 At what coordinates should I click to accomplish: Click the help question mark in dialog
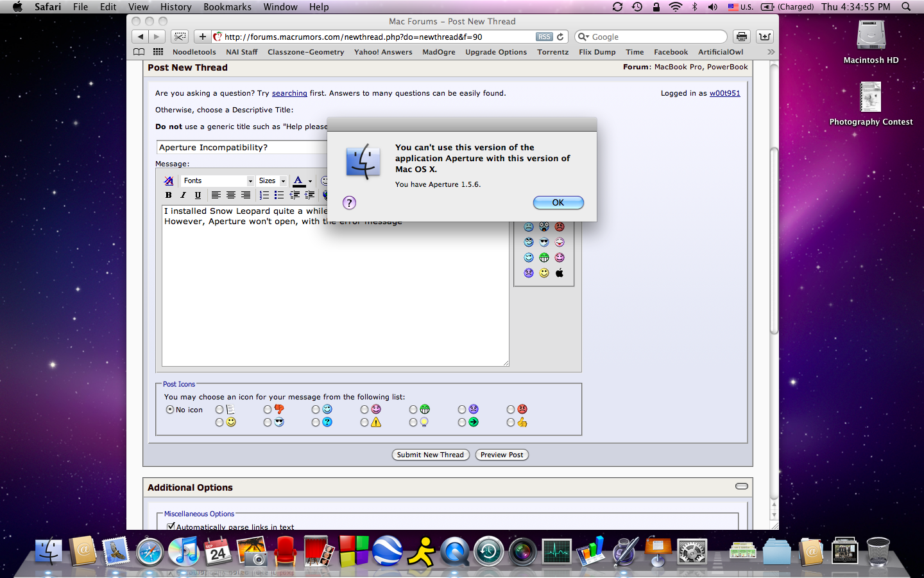(349, 203)
